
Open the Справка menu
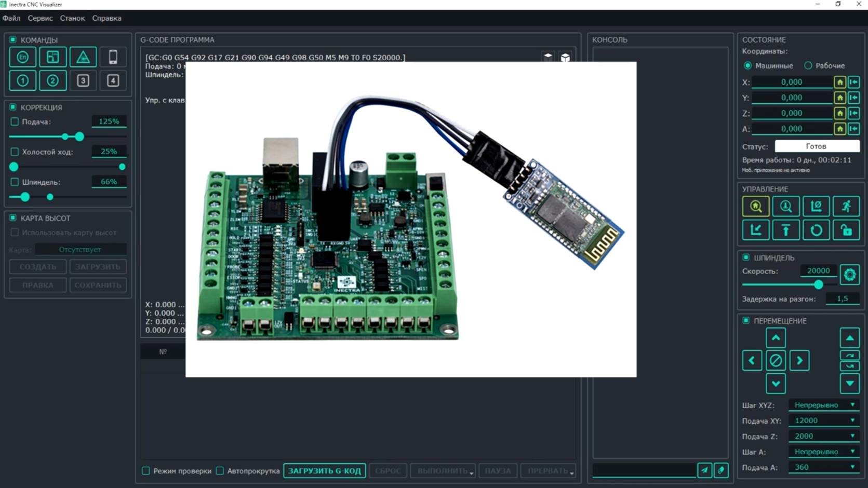(x=106, y=18)
